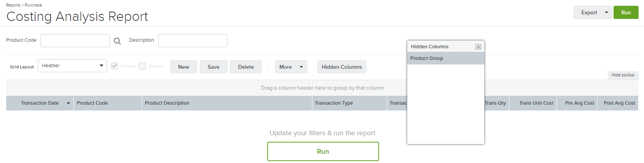Image resolution: width=644 pixels, height=163 pixels.
Task: Open the Export dropdown arrow
Action: click(x=607, y=12)
